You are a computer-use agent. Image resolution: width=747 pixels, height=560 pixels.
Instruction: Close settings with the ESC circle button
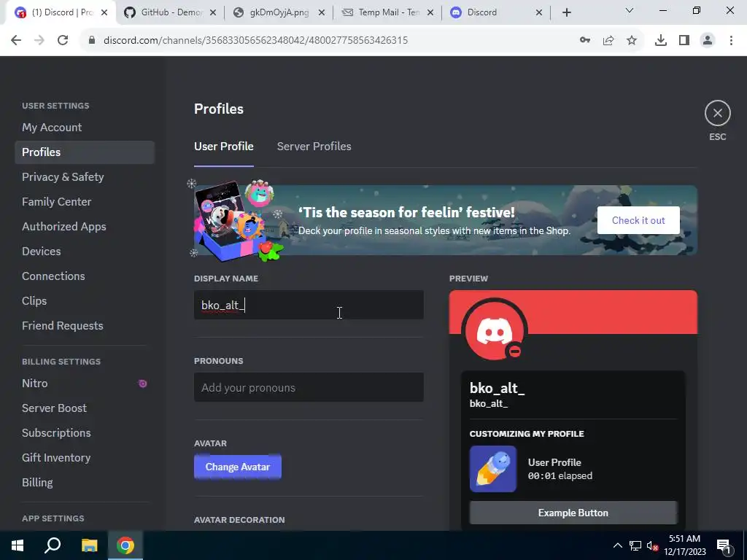[x=718, y=113]
